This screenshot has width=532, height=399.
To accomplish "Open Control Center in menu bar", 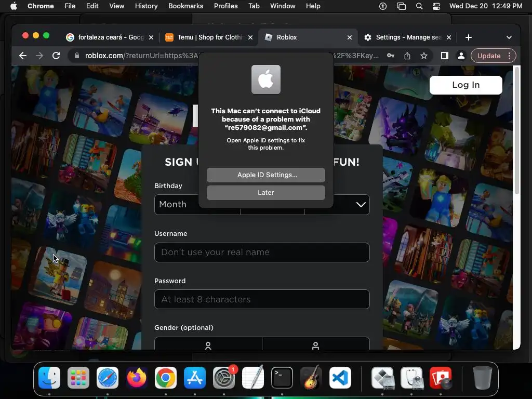I will tap(436, 6).
